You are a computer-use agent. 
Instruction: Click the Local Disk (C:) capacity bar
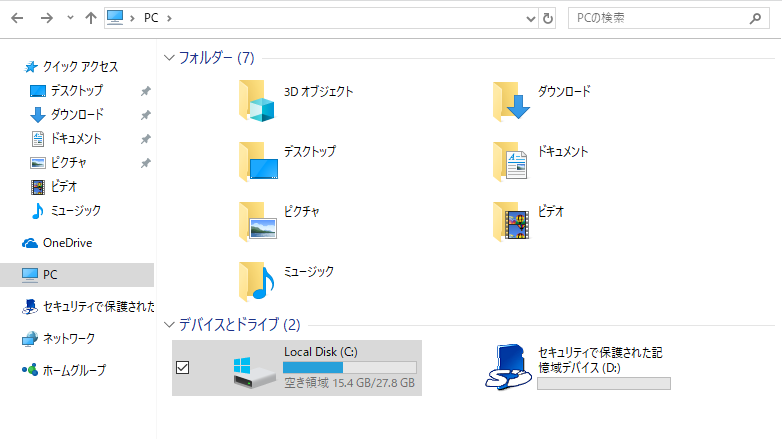pos(349,367)
